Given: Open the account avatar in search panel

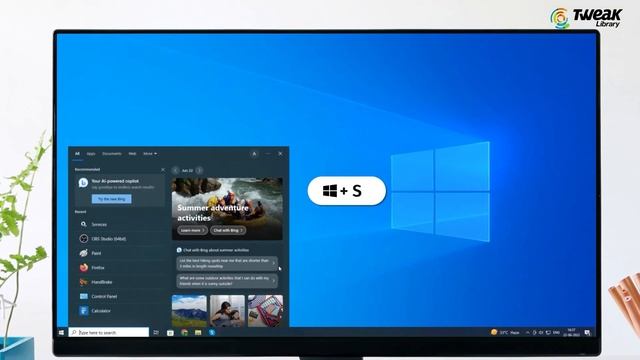Looking at the screenshot, I should 254,154.
